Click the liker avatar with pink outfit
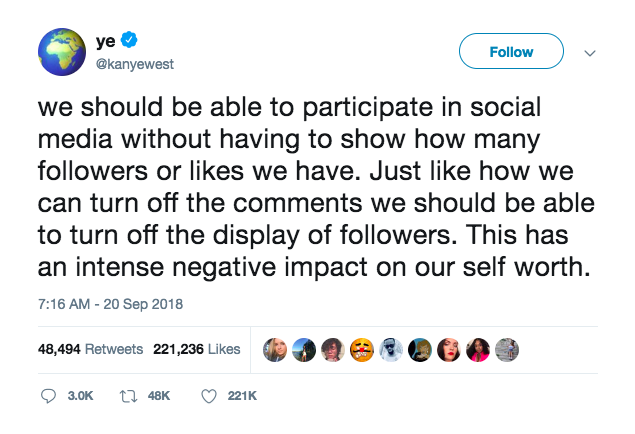The height and width of the screenshot is (434, 635). 478,350
